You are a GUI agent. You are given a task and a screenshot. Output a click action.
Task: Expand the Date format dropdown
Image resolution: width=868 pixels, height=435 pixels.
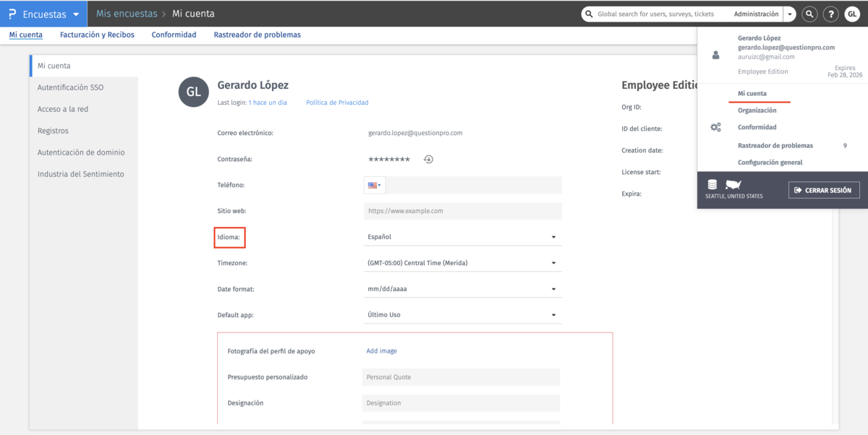[x=463, y=289]
